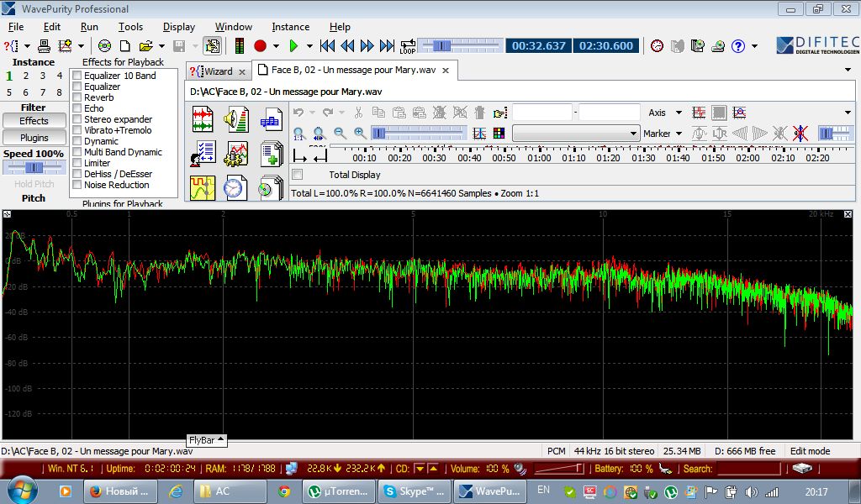The height and width of the screenshot is (504, 861).
Task: Click the red Record button
Action: (x=261, y=46)
